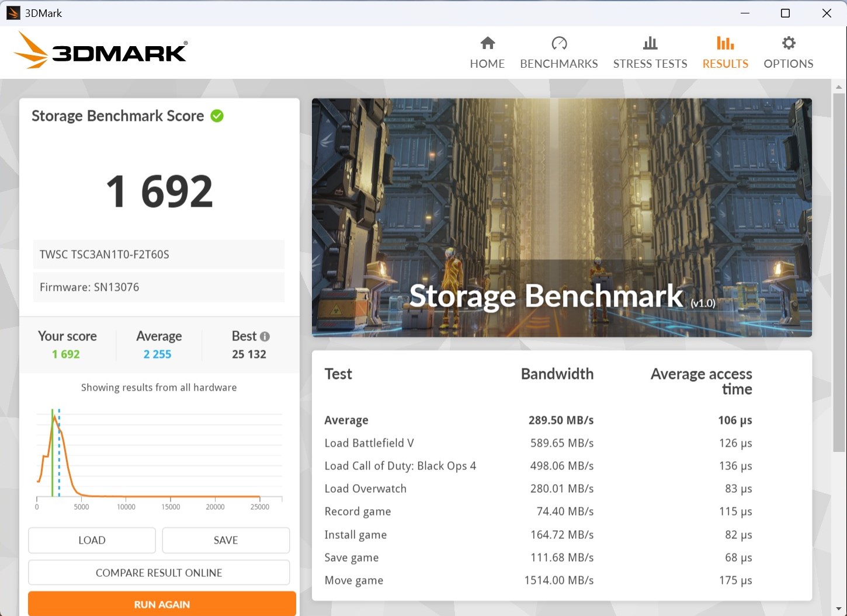Select the RESULTS tab
The width and height of the screenshot is (847, 616).
click(725, 53)
